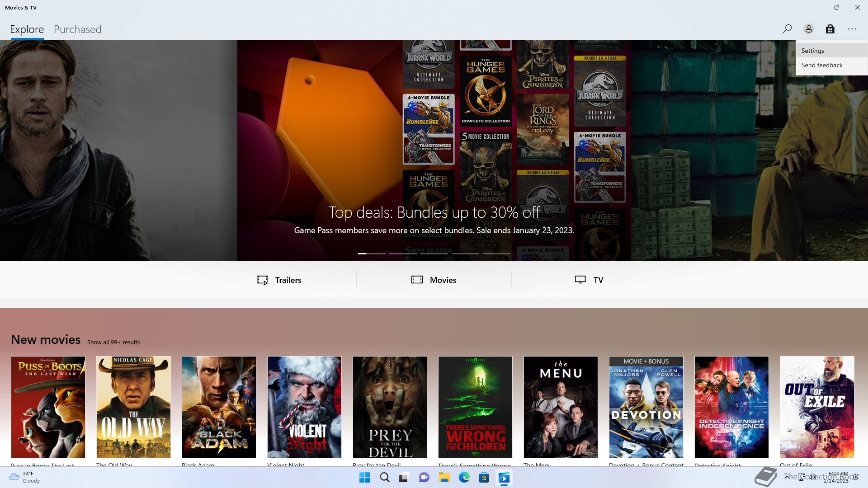Open The Old Way movie poster
Viewport: 868px width, 488px height.
tap(133, 407)
